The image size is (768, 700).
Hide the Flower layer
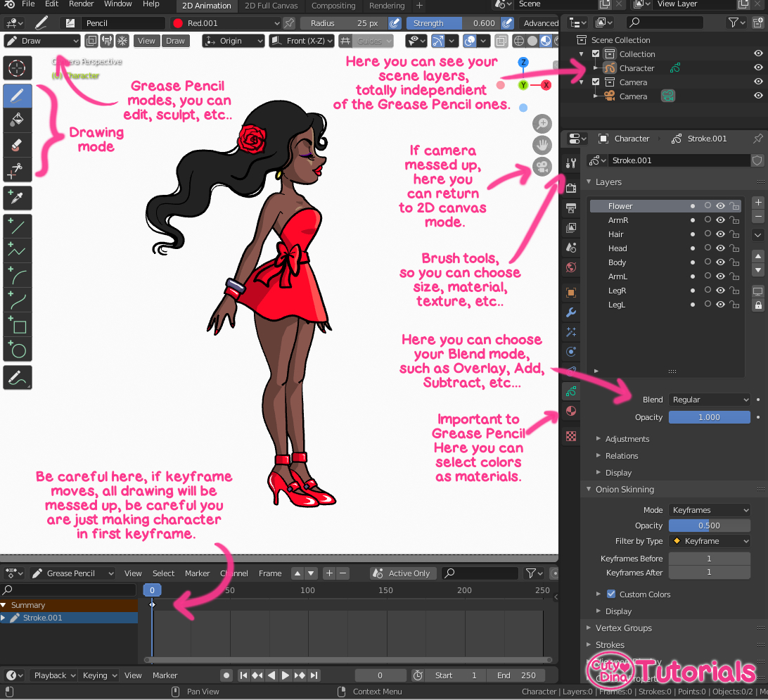pyautogui.click(x=719, y=205)
